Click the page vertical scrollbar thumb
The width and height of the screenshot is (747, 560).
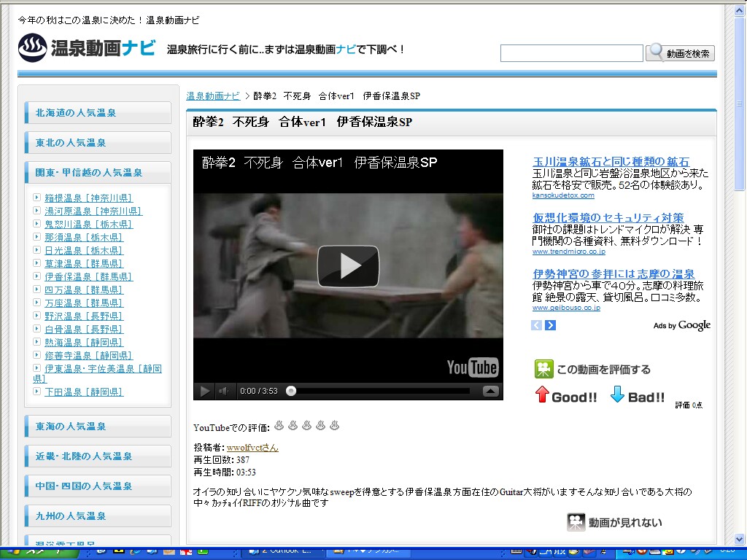tap(740, 104)
